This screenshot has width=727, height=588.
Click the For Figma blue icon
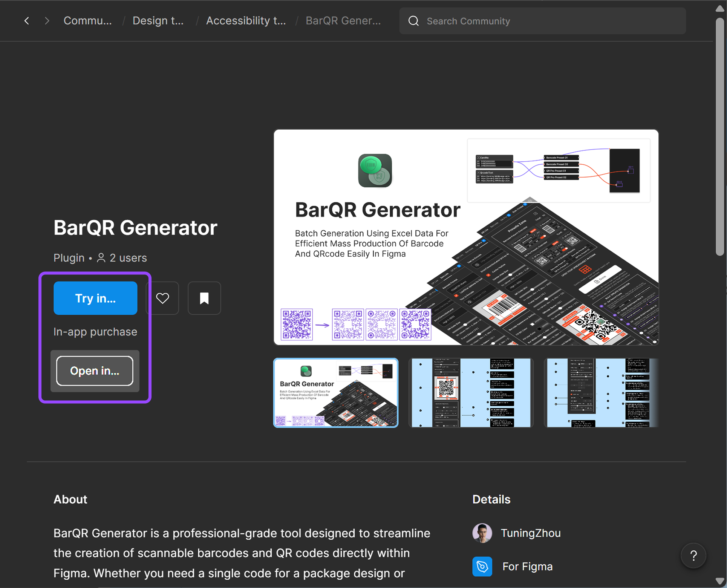(x=482, y=566)
